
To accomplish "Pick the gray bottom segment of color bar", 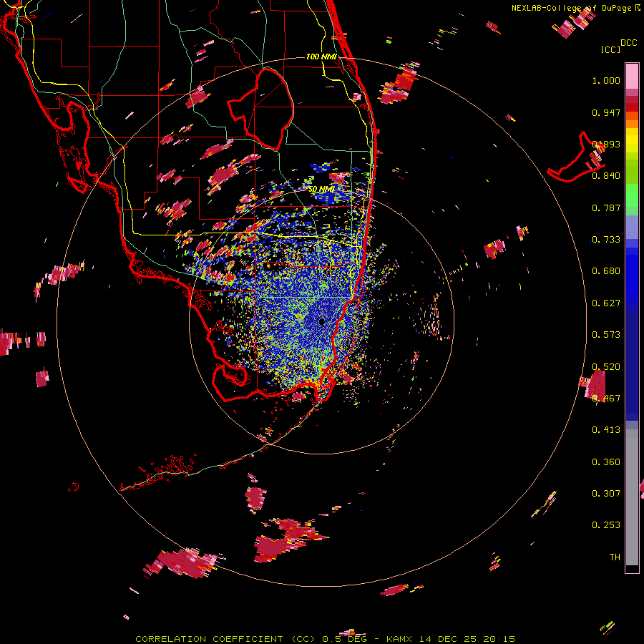I will pyautogui.click(x=632, y=497).
